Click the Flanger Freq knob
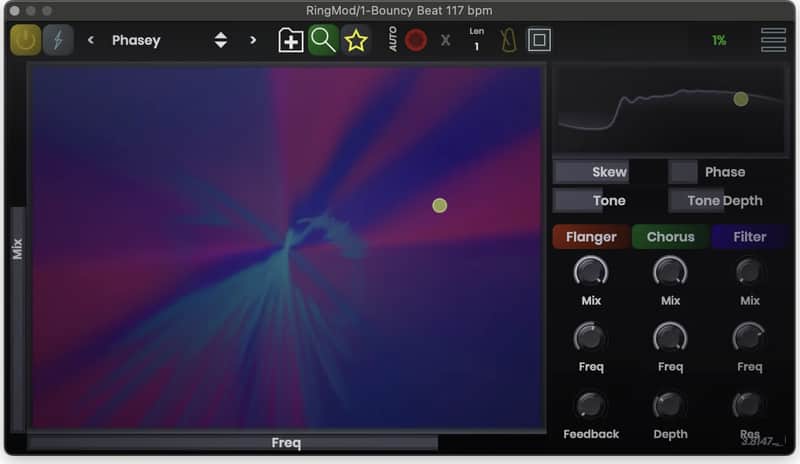Screen dimensions: 800x464 click(590, 338)
